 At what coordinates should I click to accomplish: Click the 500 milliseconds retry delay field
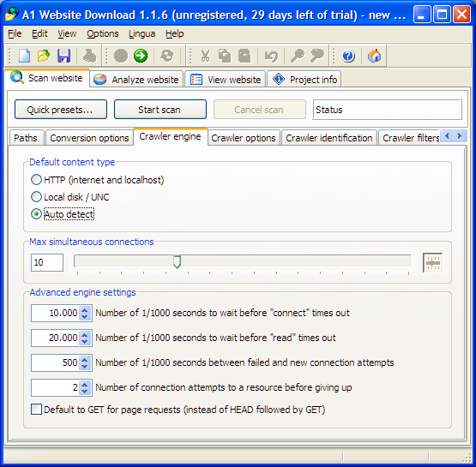(x=55, y=362)
